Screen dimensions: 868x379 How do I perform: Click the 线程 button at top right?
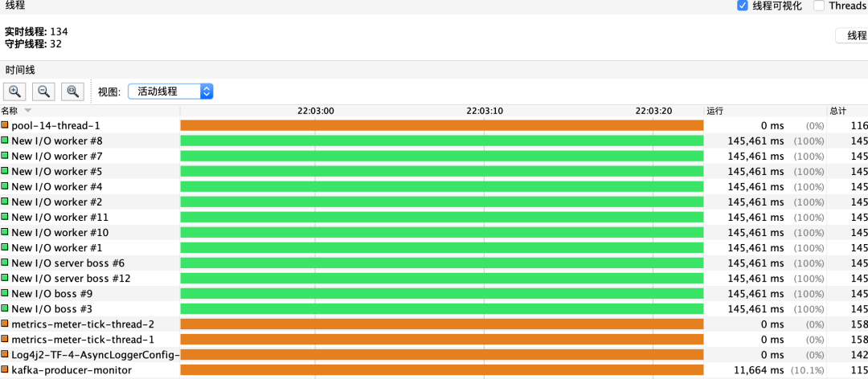pos(852,36)
